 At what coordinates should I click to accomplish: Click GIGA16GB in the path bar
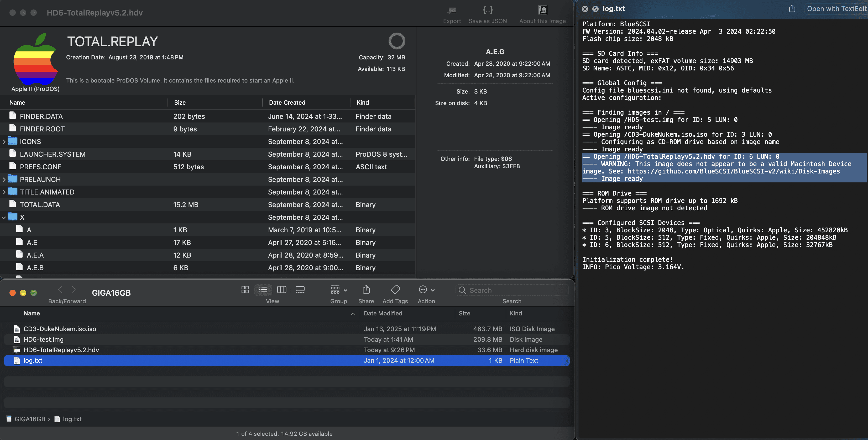point(26,419)
